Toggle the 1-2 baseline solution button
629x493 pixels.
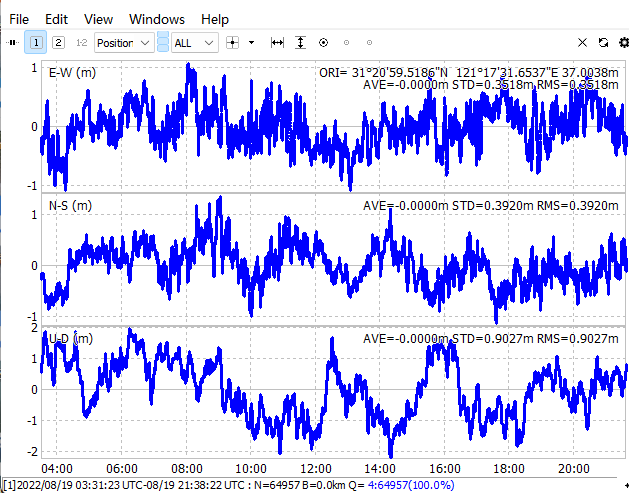tap(81, 43)
